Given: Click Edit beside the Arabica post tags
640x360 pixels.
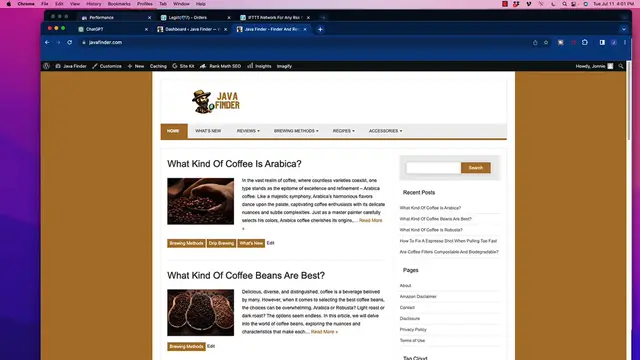Looking at the screenshot, I should 270,243.
